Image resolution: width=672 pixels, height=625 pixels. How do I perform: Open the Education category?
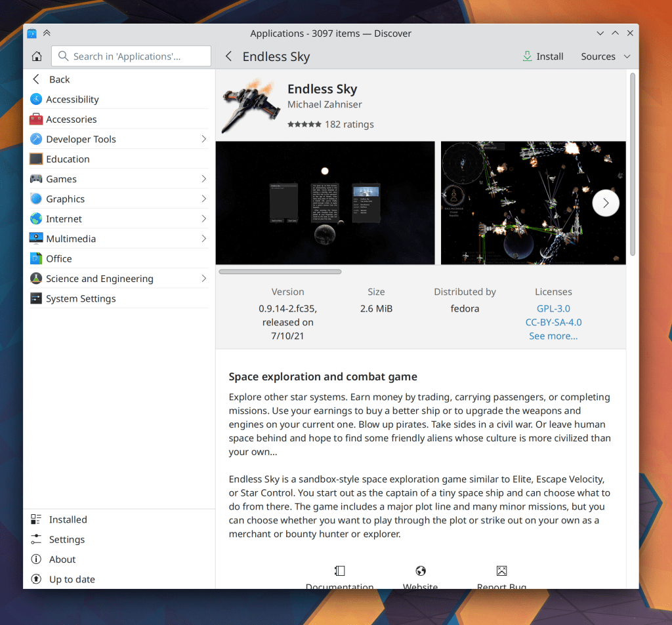tap(68, 159)
